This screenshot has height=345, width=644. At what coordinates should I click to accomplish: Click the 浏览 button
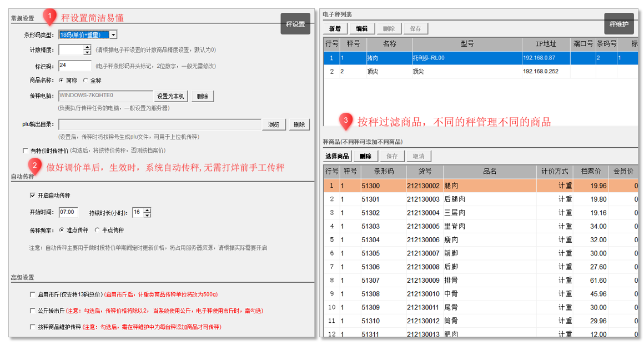point(274,124)
